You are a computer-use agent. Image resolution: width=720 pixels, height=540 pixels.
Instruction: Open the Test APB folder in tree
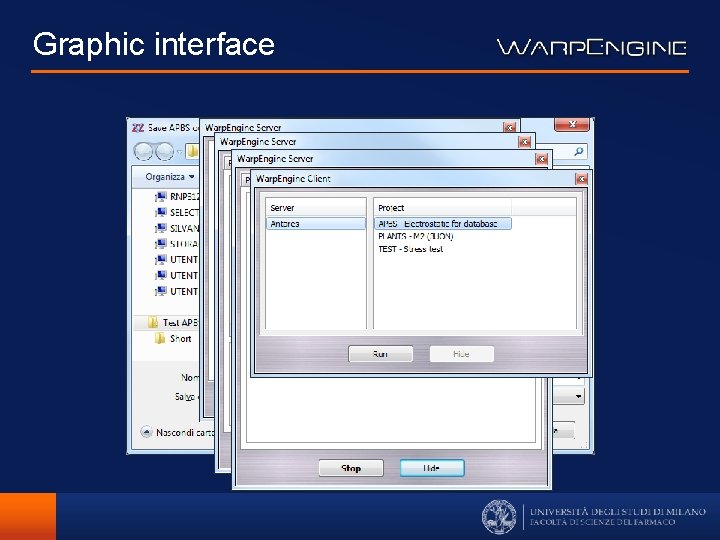173,323
